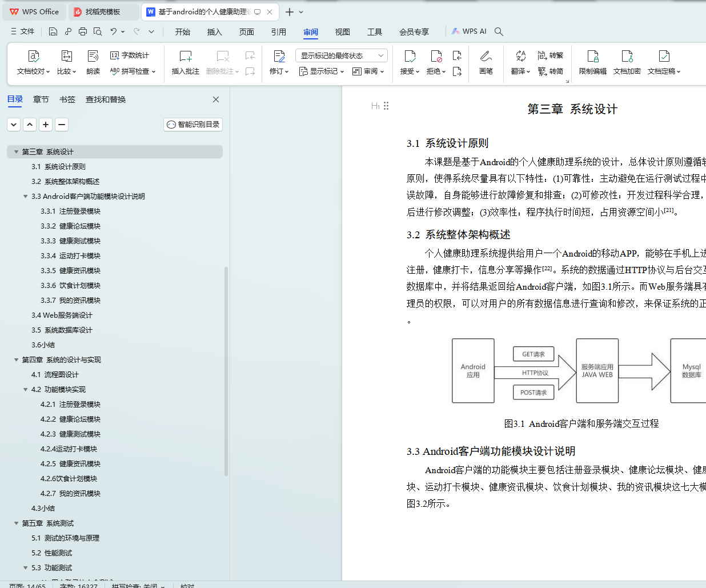706x588 pixels.
Task: Go to next revision icon
Action: [457, 71]
